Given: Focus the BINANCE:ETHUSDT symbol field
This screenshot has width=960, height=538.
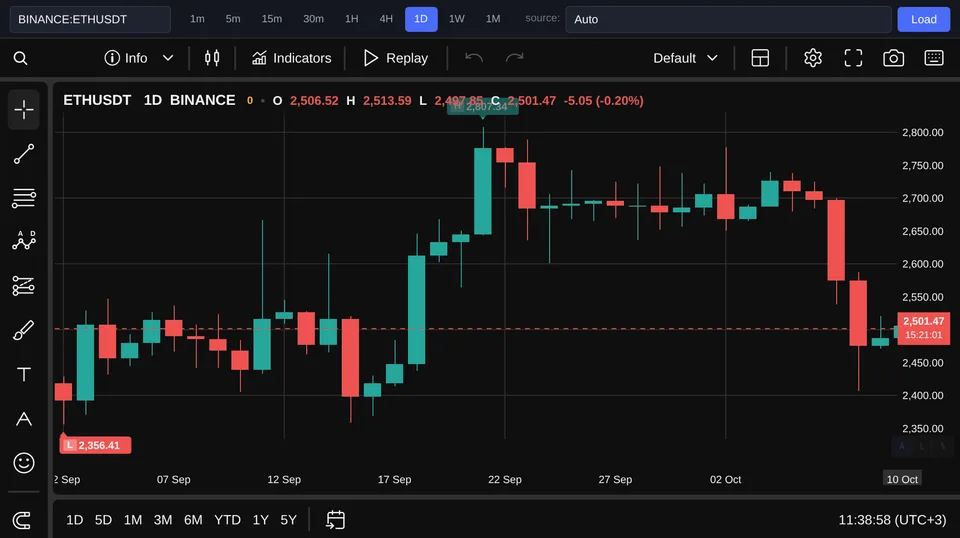Looking at the screenshot, I should (x=90, y=19).
